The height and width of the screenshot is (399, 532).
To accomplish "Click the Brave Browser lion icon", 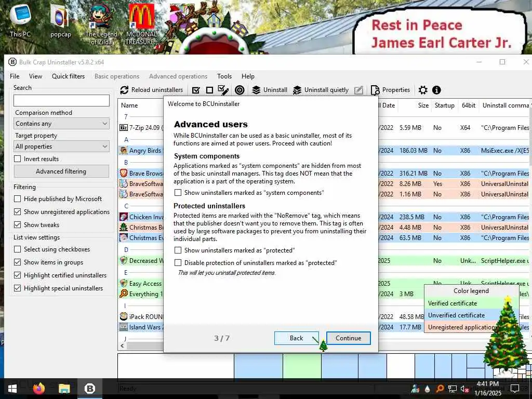I will pos(124,173).
